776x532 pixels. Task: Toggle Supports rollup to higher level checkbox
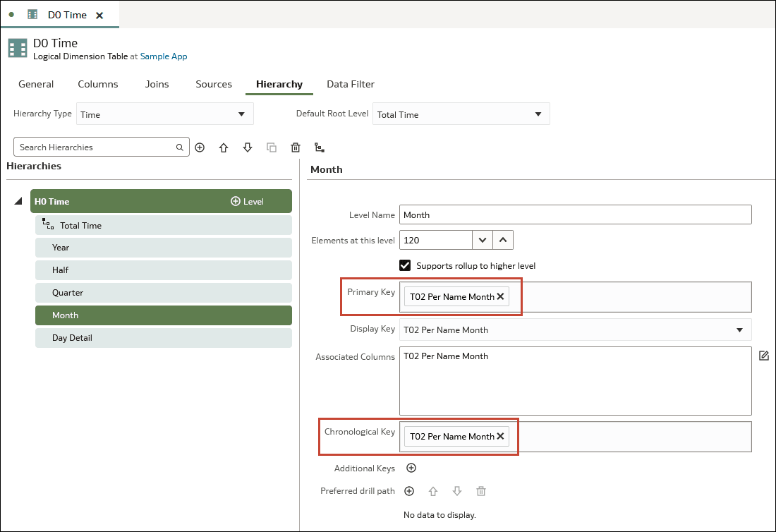click(x=405, y=265)
